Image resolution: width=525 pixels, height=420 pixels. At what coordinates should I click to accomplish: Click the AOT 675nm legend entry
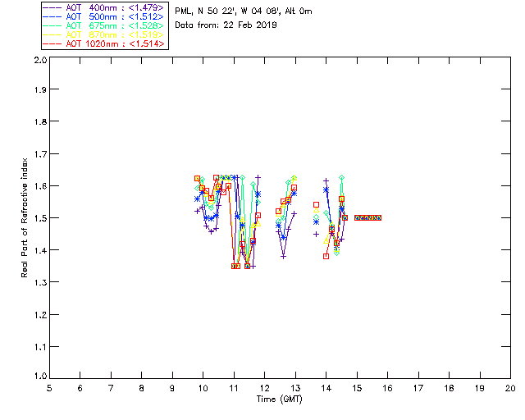[x=104, y=25]
